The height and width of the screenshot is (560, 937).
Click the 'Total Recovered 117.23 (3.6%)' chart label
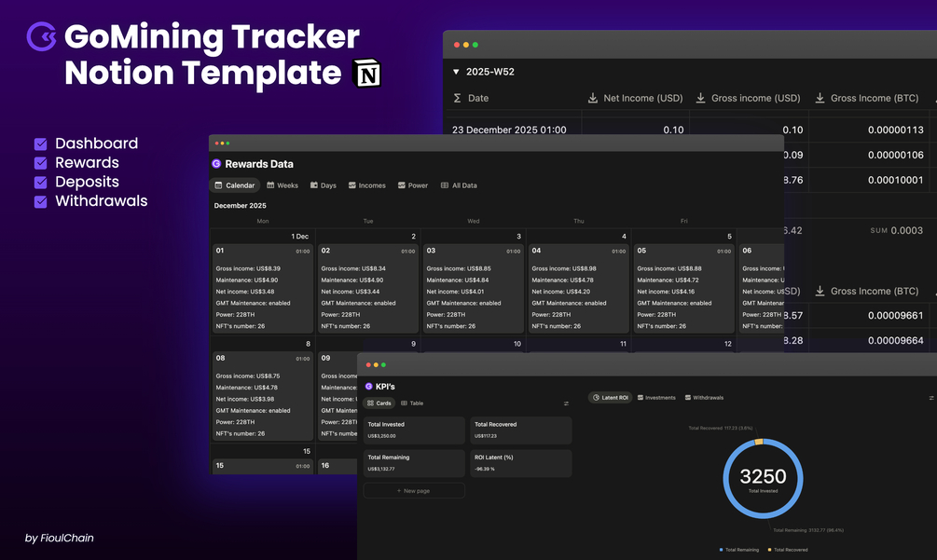click(x=720, y=428)
